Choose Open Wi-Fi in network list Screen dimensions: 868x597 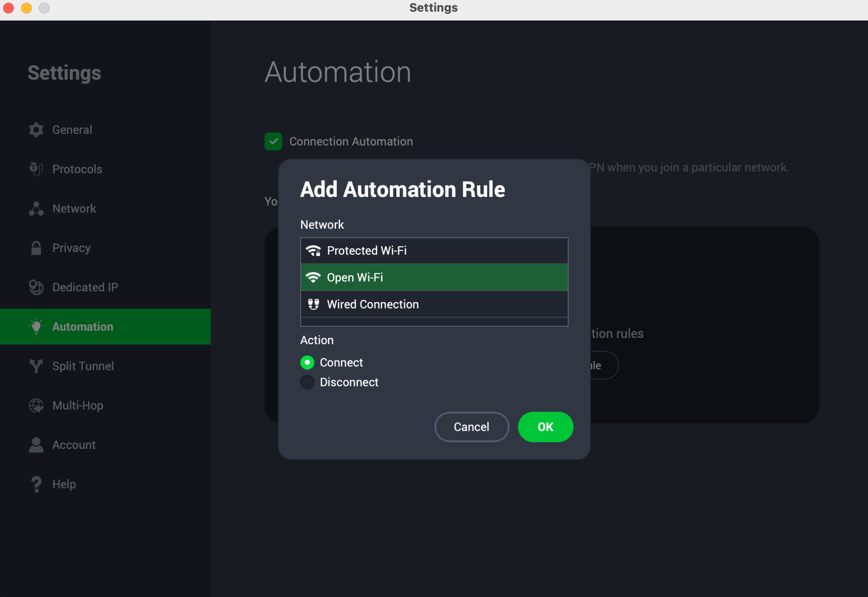pos(434,277)
